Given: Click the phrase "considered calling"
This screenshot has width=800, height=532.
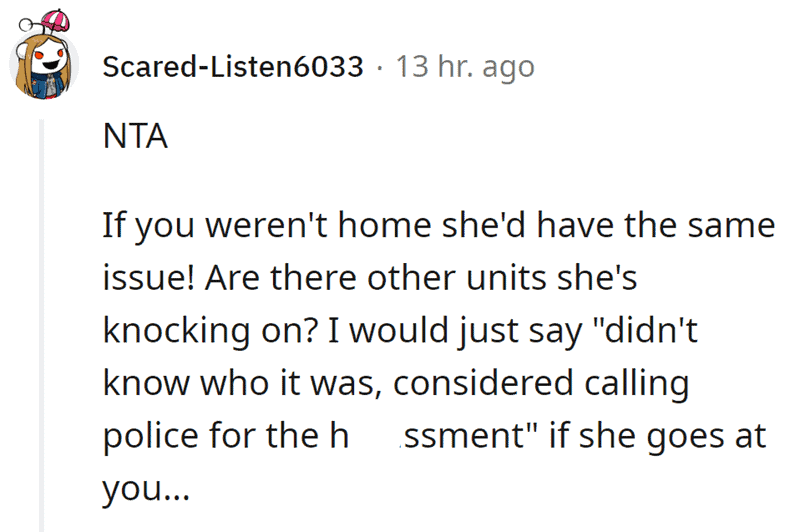Looking at the screenshot, I should (541, 384).
